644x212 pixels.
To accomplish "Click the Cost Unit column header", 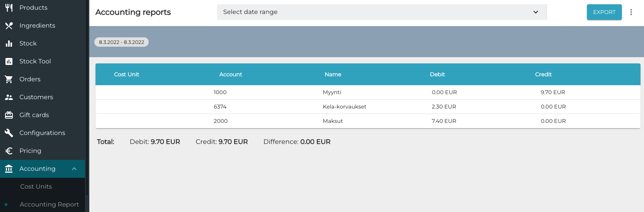I will (x=127, y=74).
